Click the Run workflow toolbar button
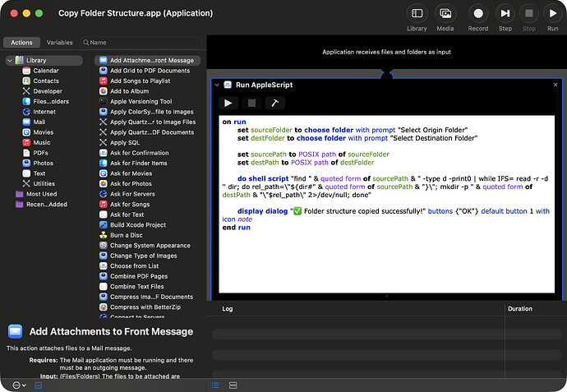The height and width of the screenshot is (392, 567). pos(552,14)
